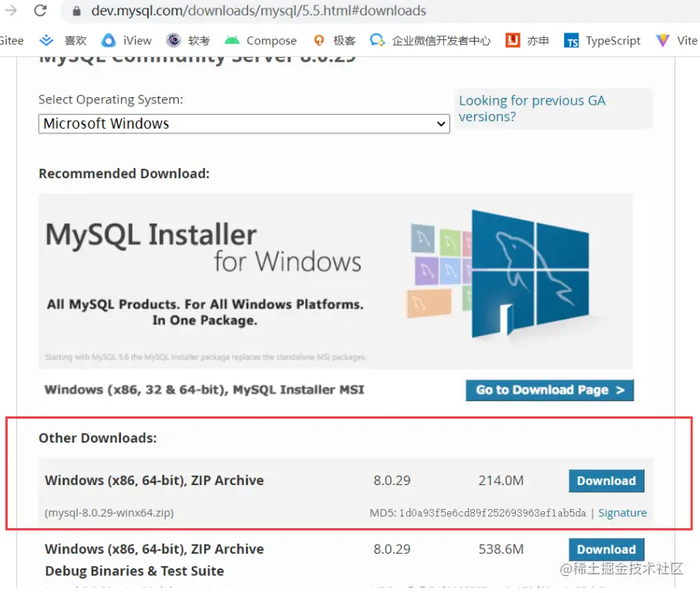Screen dimensions: 700x593
Task: Click the Vite bookmark icon
Action: coord(662,41)
